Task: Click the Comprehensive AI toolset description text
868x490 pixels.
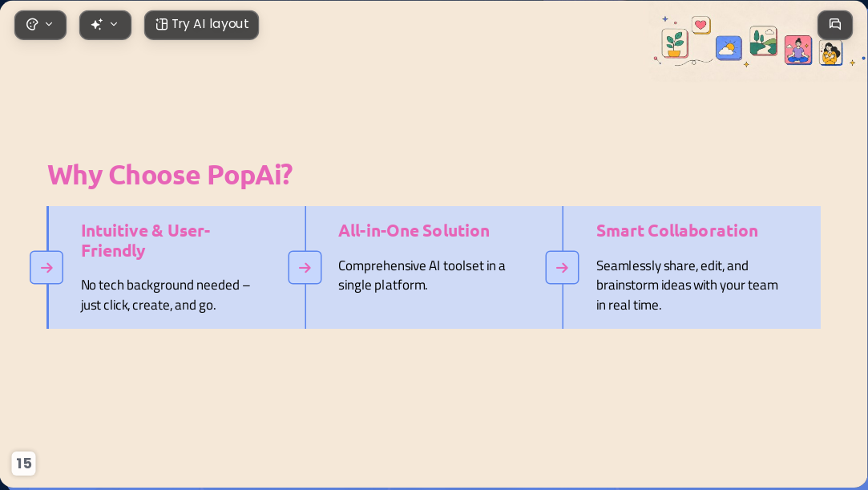Action: pyautogui.click(x=422, y=275)
